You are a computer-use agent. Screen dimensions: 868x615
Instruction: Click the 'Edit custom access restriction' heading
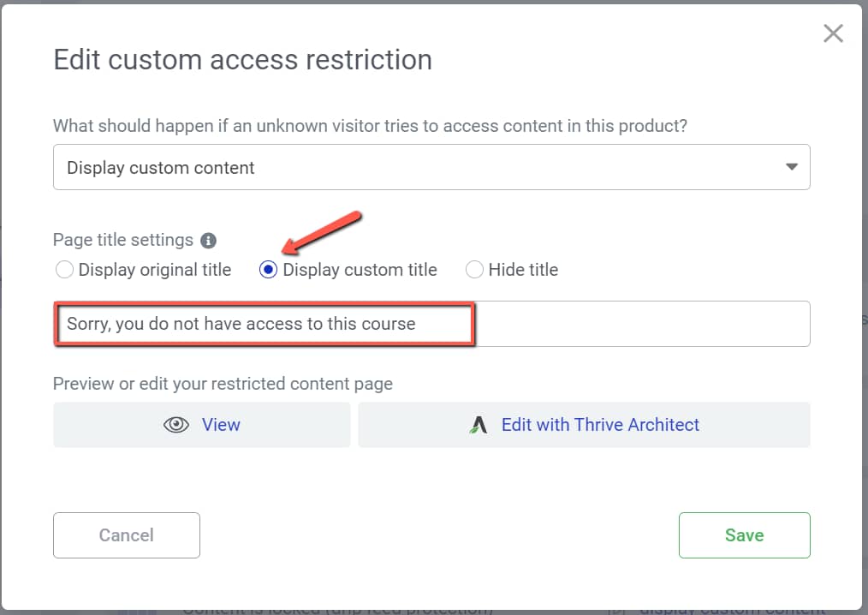[242, 60]
